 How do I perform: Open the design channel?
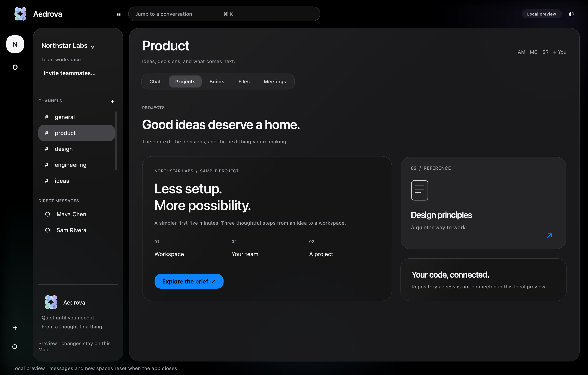tap(76, 149)
